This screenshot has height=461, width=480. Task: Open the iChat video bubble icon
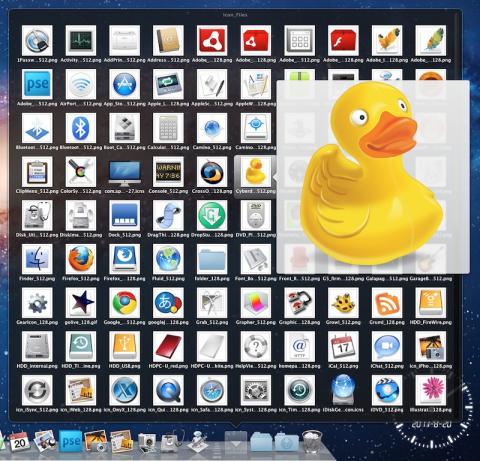click(387, 347)
